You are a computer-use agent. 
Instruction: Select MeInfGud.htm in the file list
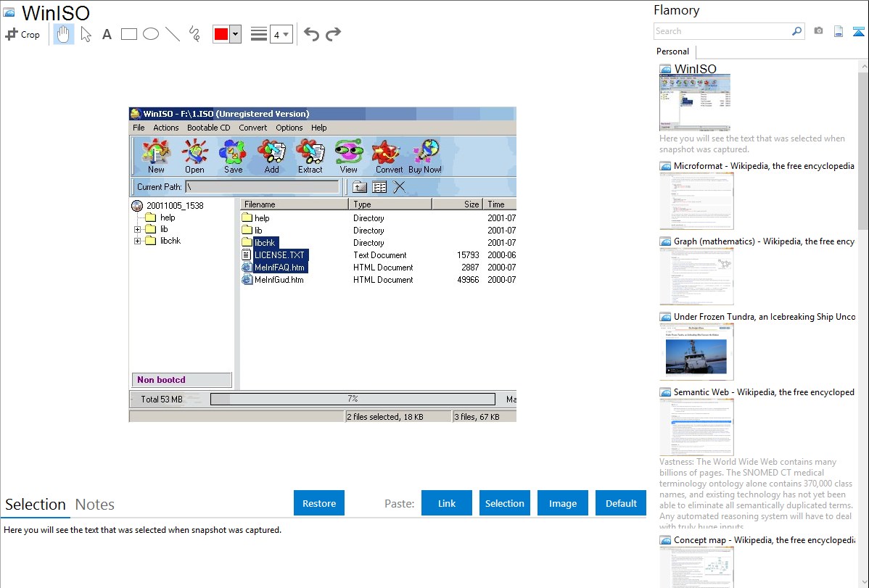(279, 280)
